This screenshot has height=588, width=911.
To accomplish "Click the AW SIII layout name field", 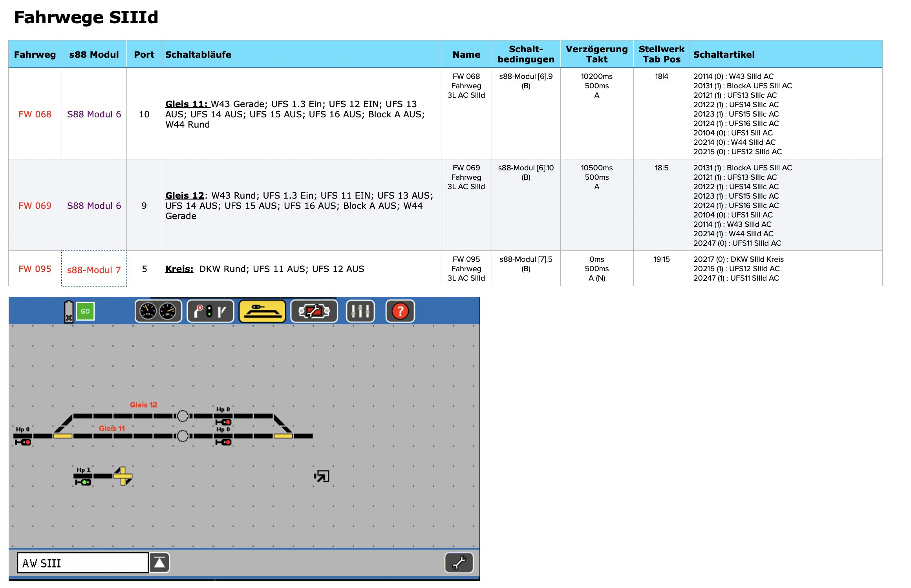I will [82, 562].
